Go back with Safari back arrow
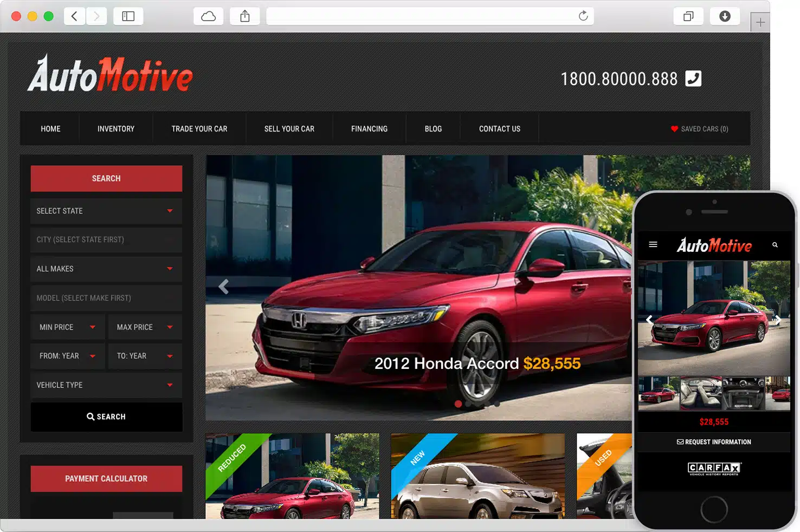The image size is (800, 532). tap(74, 16)
